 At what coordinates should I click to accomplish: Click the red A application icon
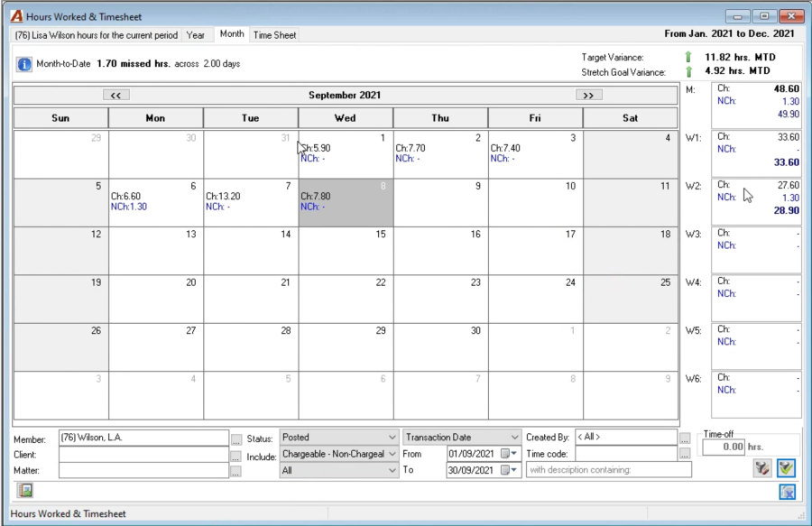pyautogui.click(x=16, y=16)
